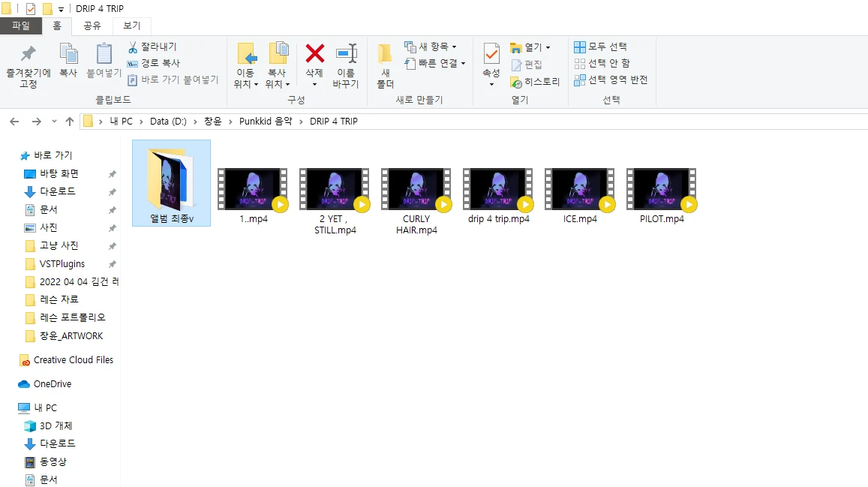
Task: Select the CURLY HAIR.mp4 file
Action: point(416,201)
